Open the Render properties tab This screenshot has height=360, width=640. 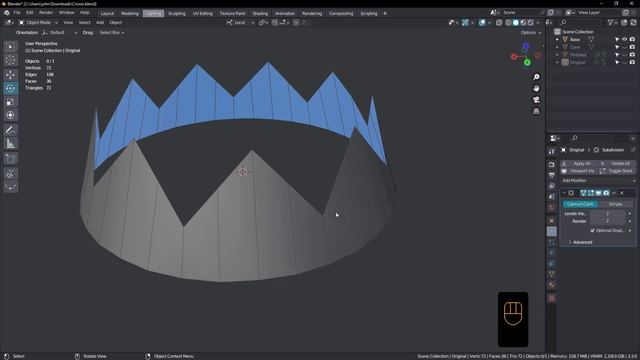pos(552,164)
